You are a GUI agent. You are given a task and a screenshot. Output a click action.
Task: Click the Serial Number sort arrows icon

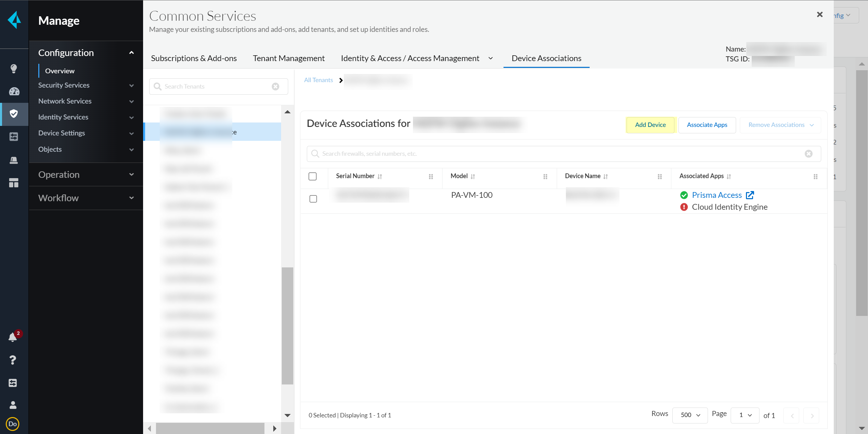pos(380,176)
